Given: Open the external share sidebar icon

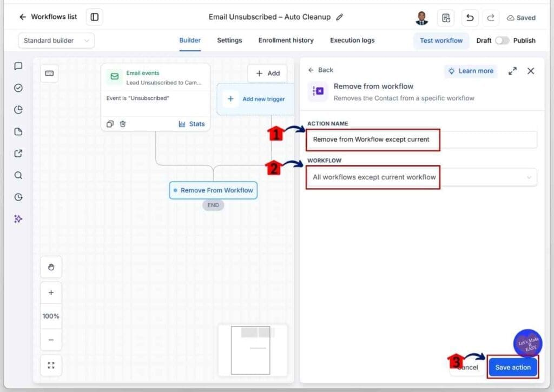Looking at the screenshot, I should 18,154.
